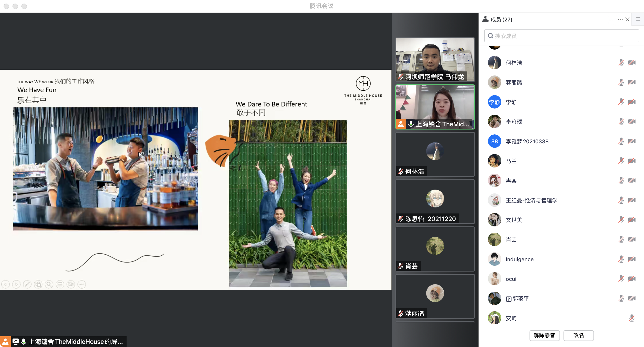Click the zoom magnifier icon on slide

(49, 284)
